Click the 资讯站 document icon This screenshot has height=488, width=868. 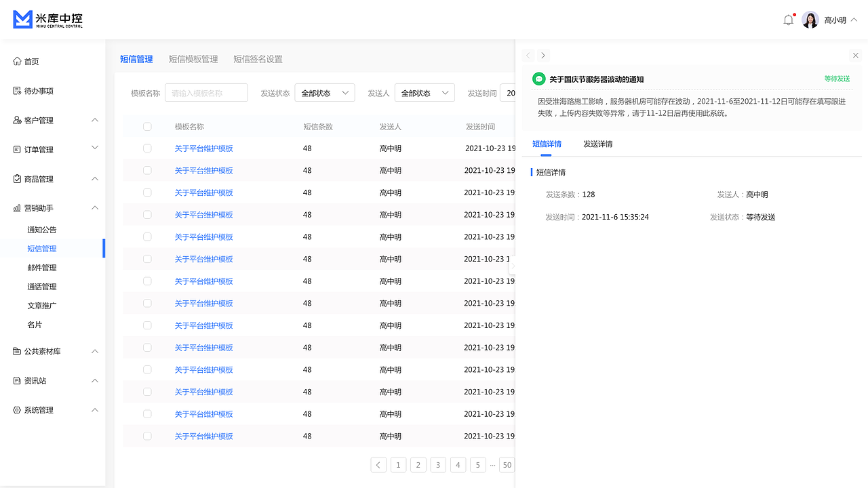(x=17, y=381)
